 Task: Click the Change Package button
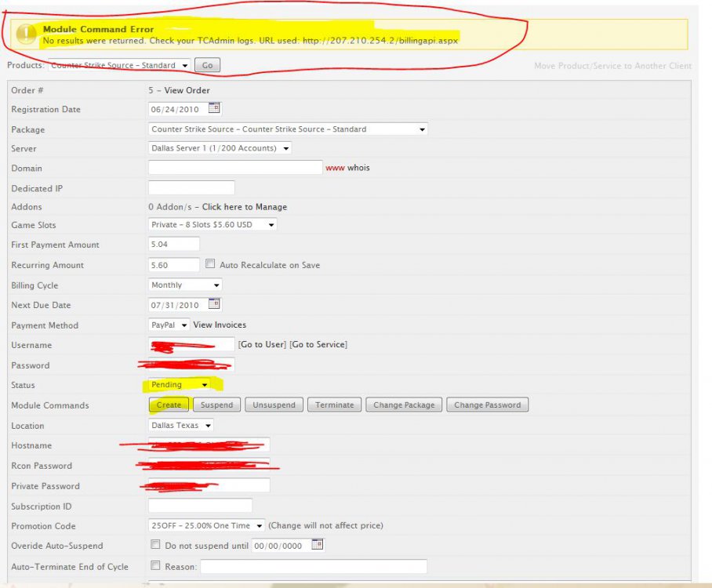pyautogui.click(x=403, y=405)
